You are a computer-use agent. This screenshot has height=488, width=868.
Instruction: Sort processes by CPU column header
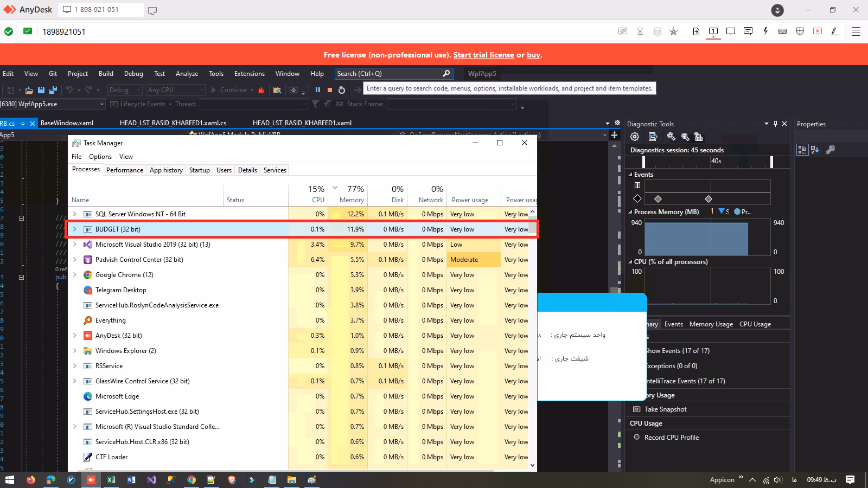click(309, 194)
